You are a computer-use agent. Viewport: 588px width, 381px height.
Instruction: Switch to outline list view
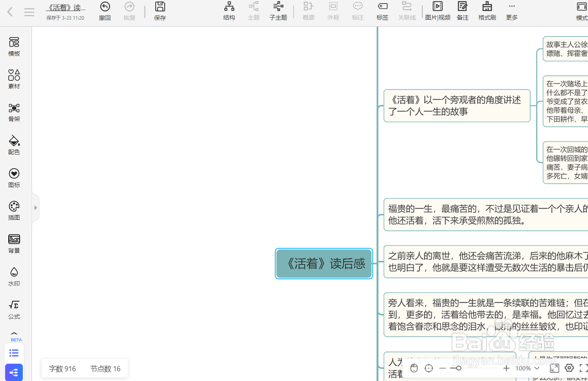point(14,353)
